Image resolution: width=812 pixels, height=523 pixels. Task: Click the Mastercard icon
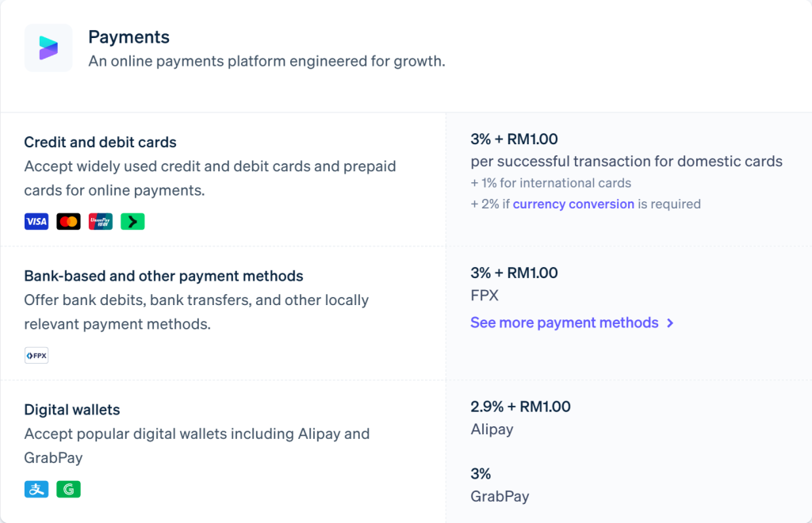point(68,221)
